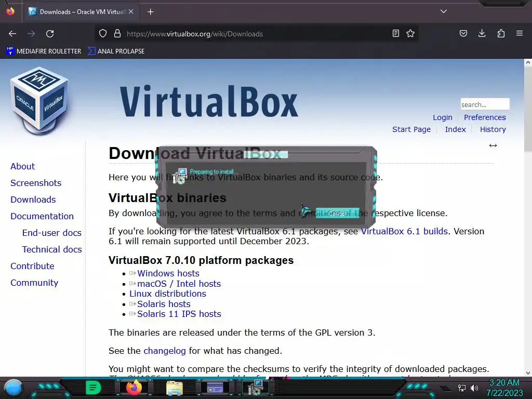Open the Start orb on taskbar
The height and width of the screenshot is (399, 532).
14,388
